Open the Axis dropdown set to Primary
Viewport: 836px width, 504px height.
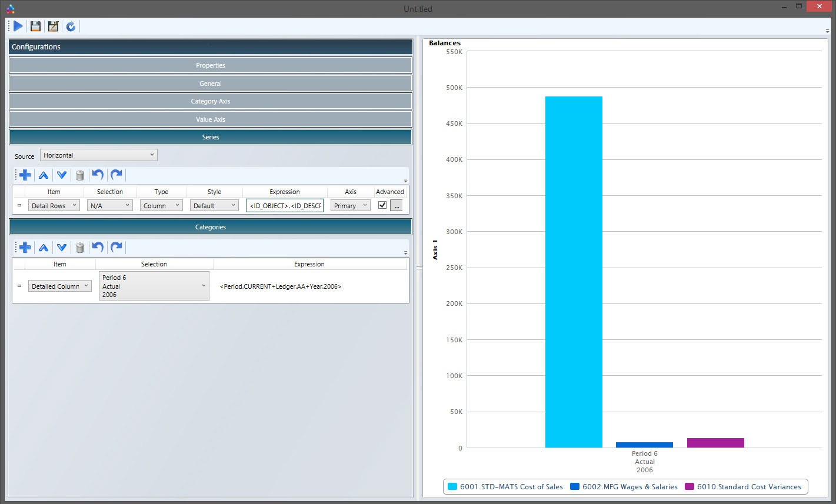[350, 206]
